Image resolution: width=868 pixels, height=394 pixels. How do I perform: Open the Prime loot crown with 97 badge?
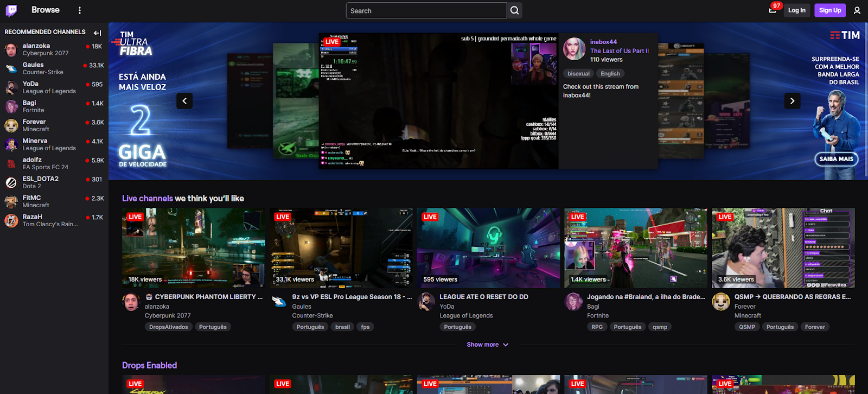773,10
